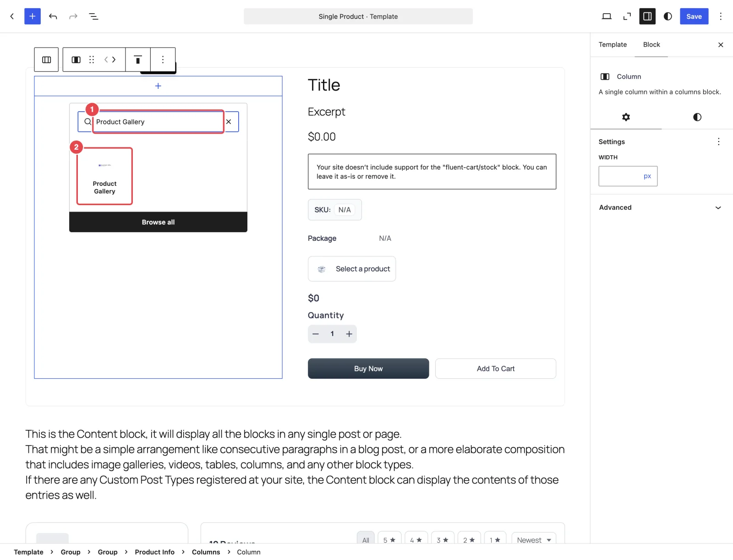Grab the drag handle dots icon

92,60
